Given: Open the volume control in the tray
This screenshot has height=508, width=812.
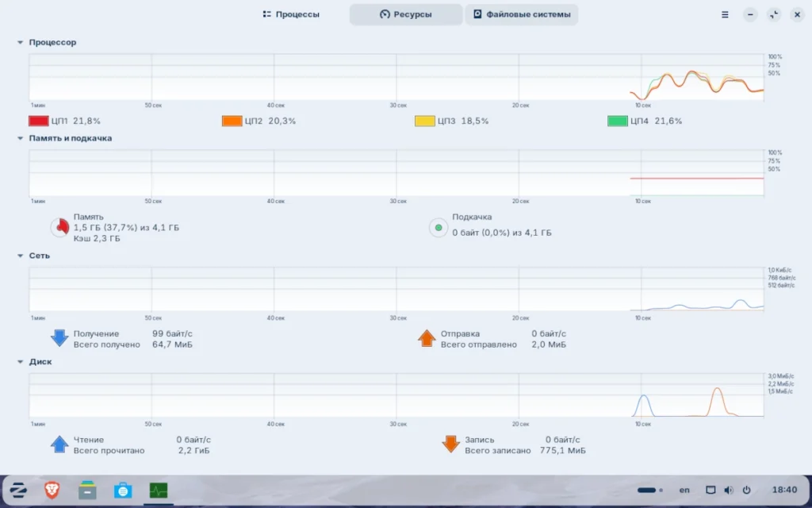Looking at the screenshot, I should 729,490.
